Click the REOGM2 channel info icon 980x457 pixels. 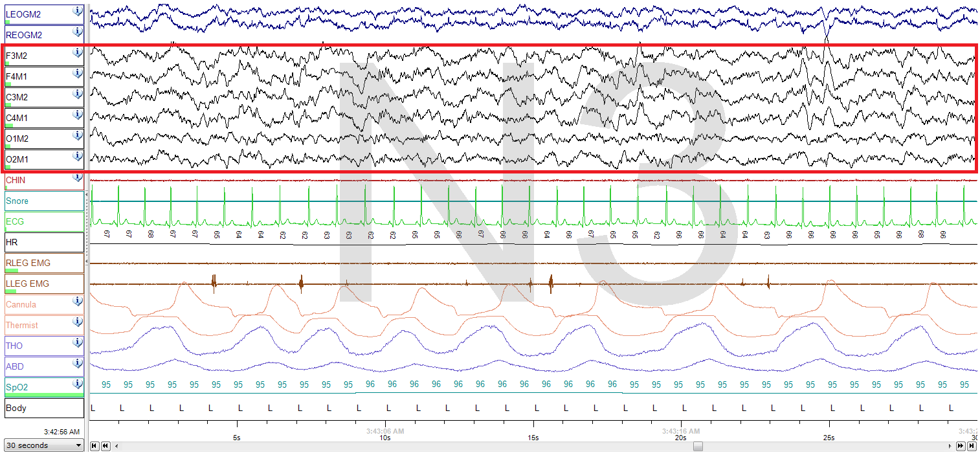[x=78, y=32]
